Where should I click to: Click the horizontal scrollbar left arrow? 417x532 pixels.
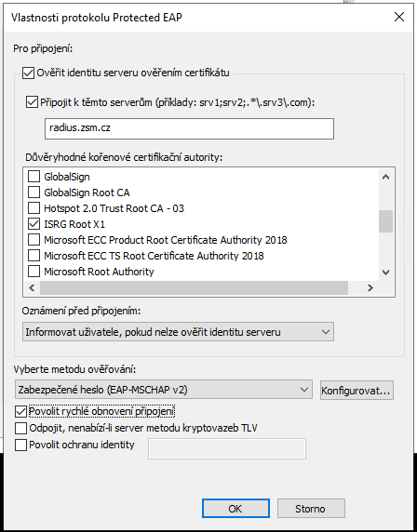pos(32,288)
